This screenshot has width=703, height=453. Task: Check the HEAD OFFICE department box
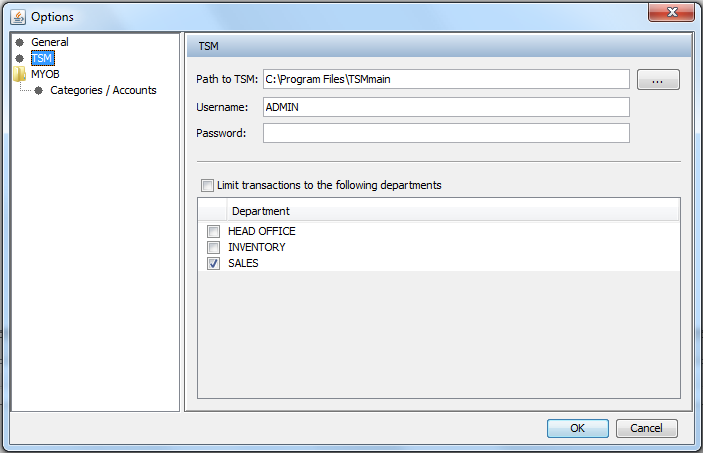pyautogui.click(x=213, y=231)
